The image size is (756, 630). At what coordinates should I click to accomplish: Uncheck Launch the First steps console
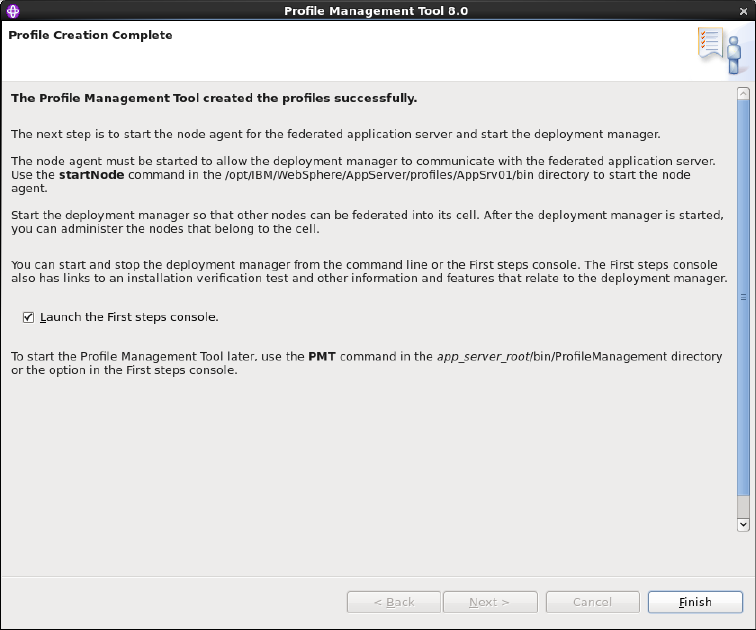click(28, 317)
